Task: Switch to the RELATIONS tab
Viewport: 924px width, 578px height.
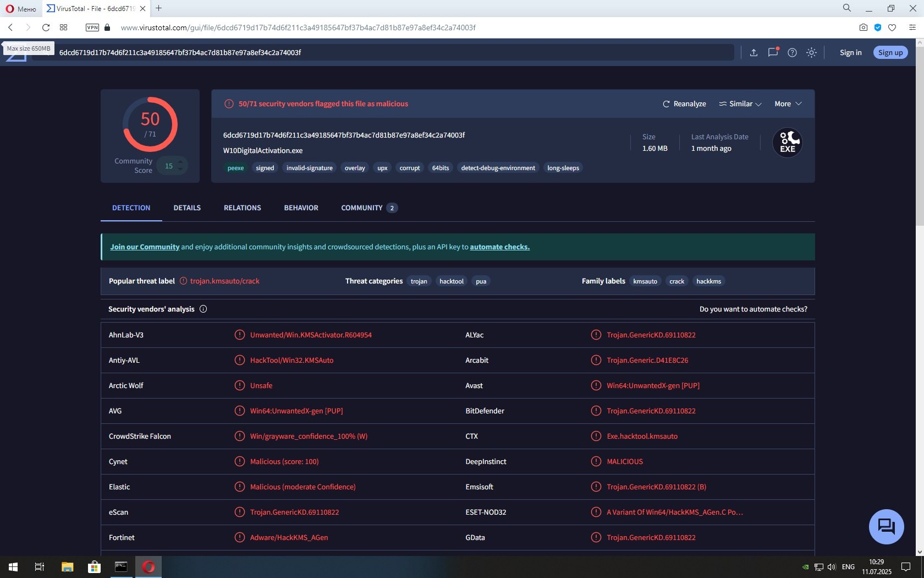Action: [x=243, y=208]
